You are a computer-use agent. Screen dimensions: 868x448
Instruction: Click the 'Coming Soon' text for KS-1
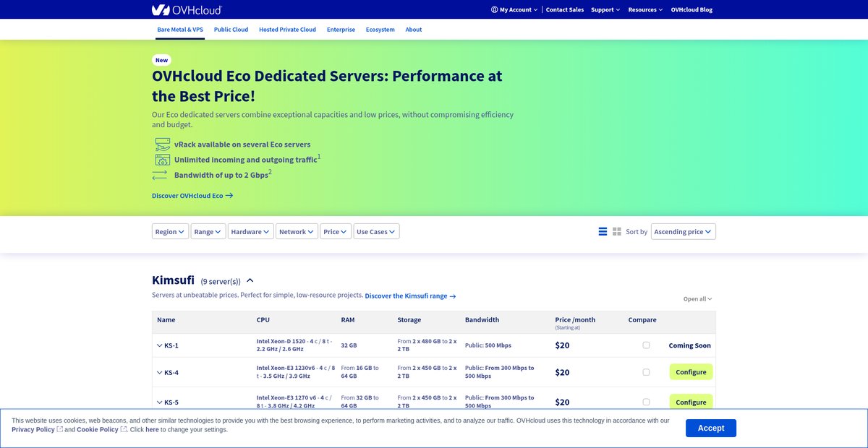690,345
